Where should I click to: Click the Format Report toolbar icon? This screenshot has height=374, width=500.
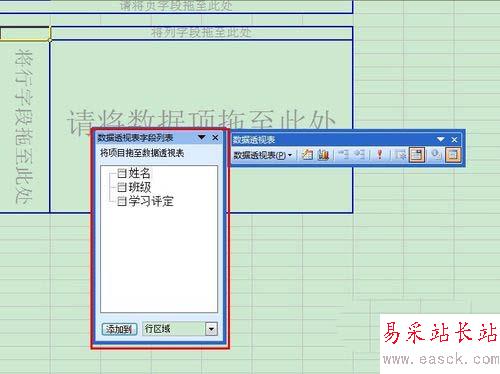click(307, 155)
